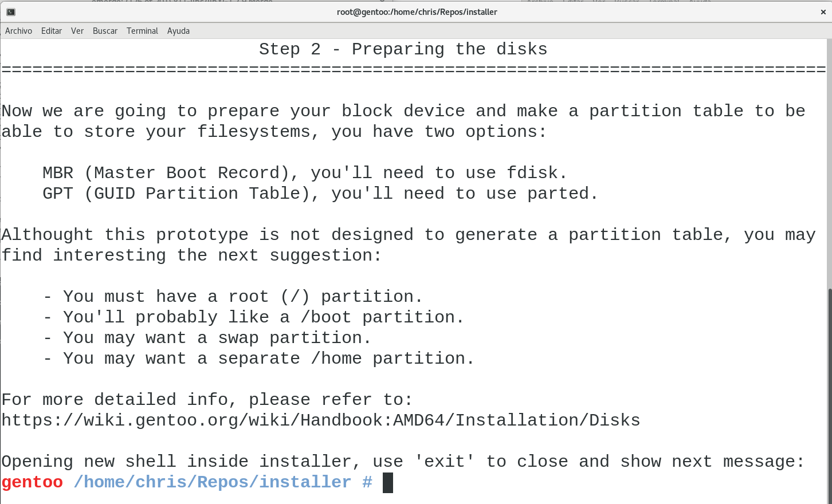This screenshot has width=832, height=504.
Task: Click the terminal icon in the title bar
Action: pos(11,12)
